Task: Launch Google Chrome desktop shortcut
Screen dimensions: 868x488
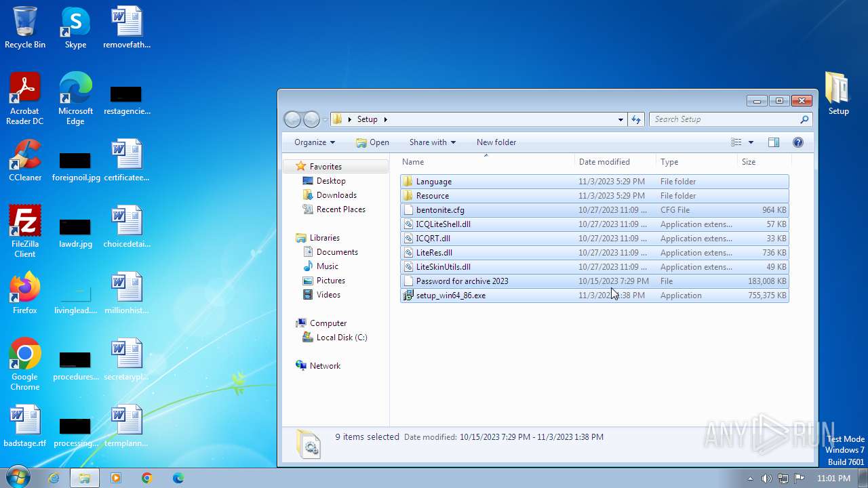Action: pyautogui.click(x=25, y=364)
